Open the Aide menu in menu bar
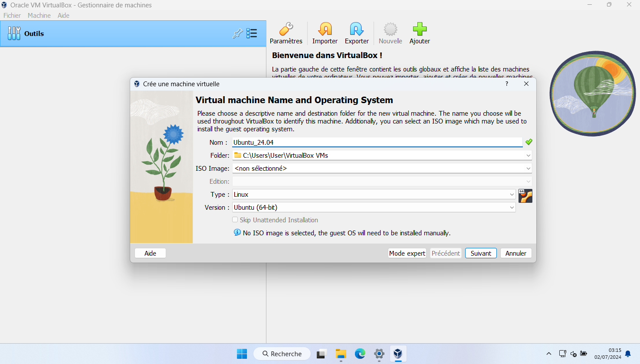The height and width of the screenshot is (364, 640). coord(63,15)
